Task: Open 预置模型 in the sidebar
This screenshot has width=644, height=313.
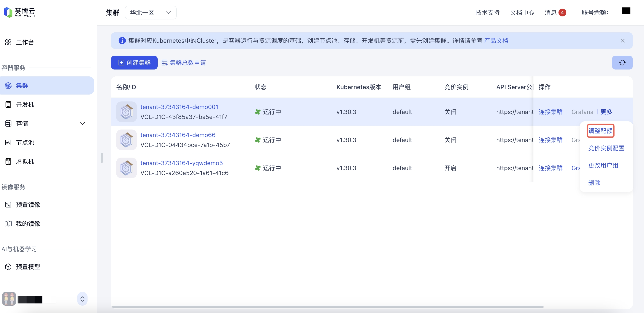Action: (x=28, y=267)
